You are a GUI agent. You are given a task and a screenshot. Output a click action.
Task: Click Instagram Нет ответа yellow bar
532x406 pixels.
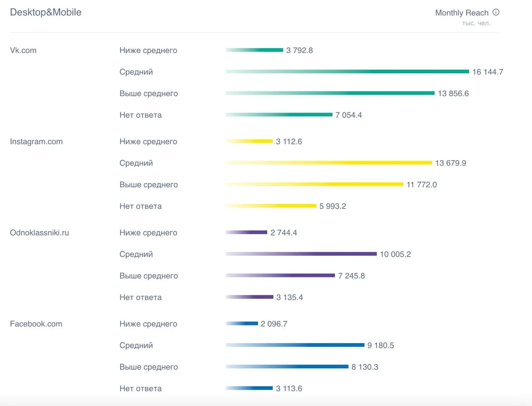point(271,206)
